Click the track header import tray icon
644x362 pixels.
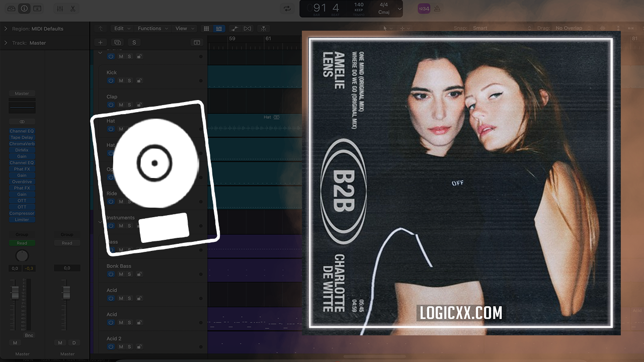[197, 43]
